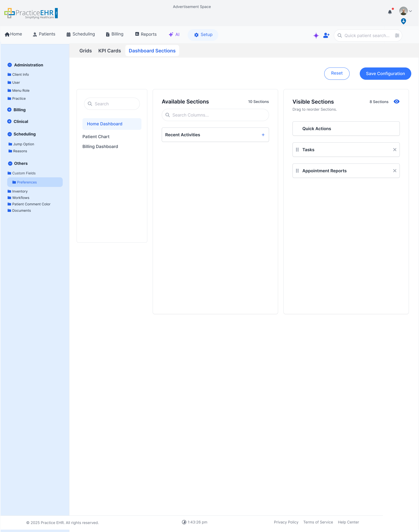
Task: Switch to the Grids tab
Action: (x=85, y=51)
